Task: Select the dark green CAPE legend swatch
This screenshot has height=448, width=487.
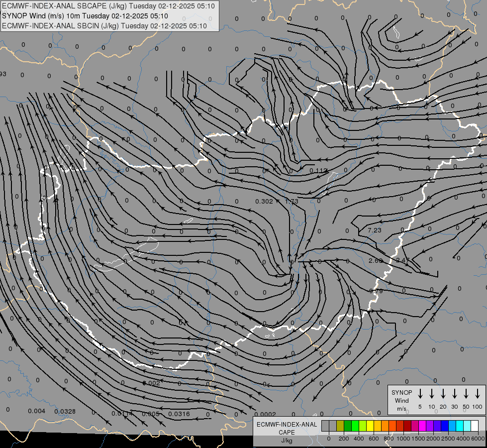Action: [x=348, y=426]
